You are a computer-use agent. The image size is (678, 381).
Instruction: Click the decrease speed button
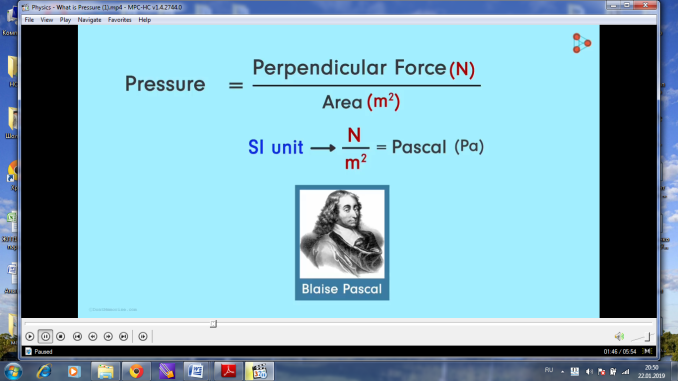pos(93,336)
